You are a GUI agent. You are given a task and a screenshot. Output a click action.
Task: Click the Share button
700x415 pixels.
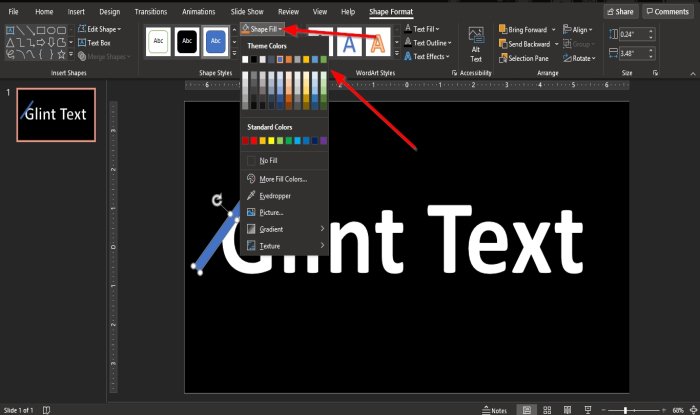click(x=620, y=11)
